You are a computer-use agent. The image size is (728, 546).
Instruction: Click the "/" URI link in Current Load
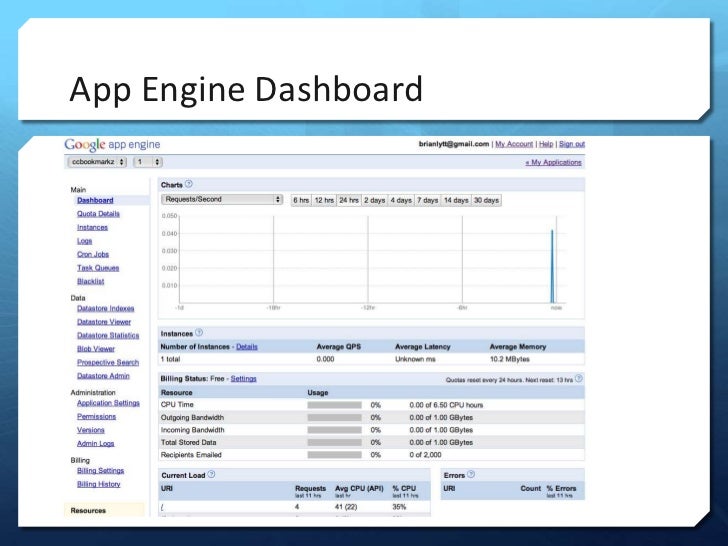162,507
